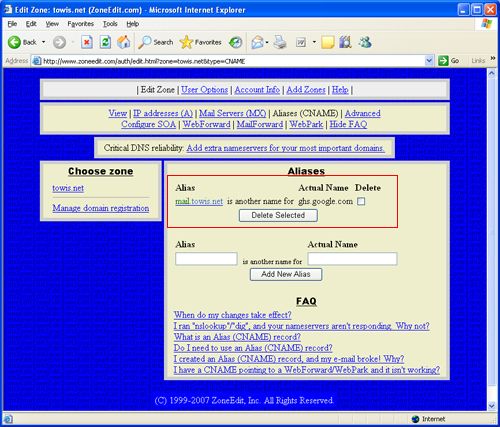Open 'What is an Alias (CNAME) record?' FAQ

tap(237, 337)
